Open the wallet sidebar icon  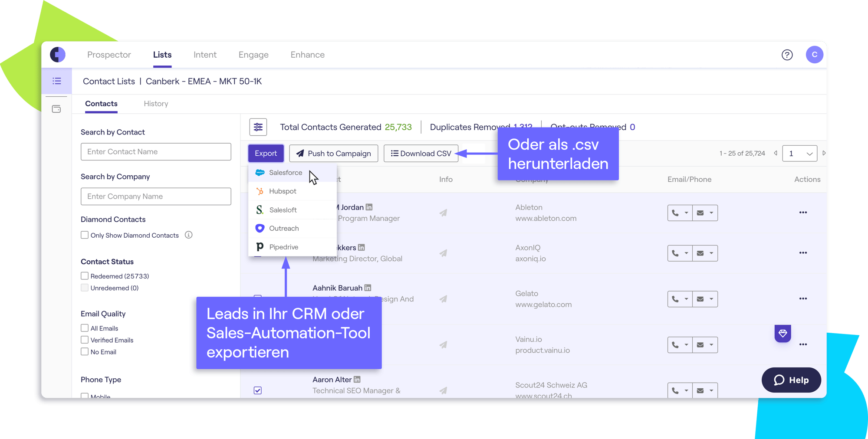[x=56, y=109]
